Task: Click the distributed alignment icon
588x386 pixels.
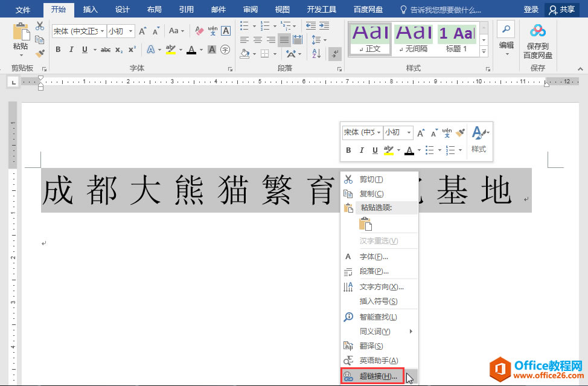Action: [298, 39]
